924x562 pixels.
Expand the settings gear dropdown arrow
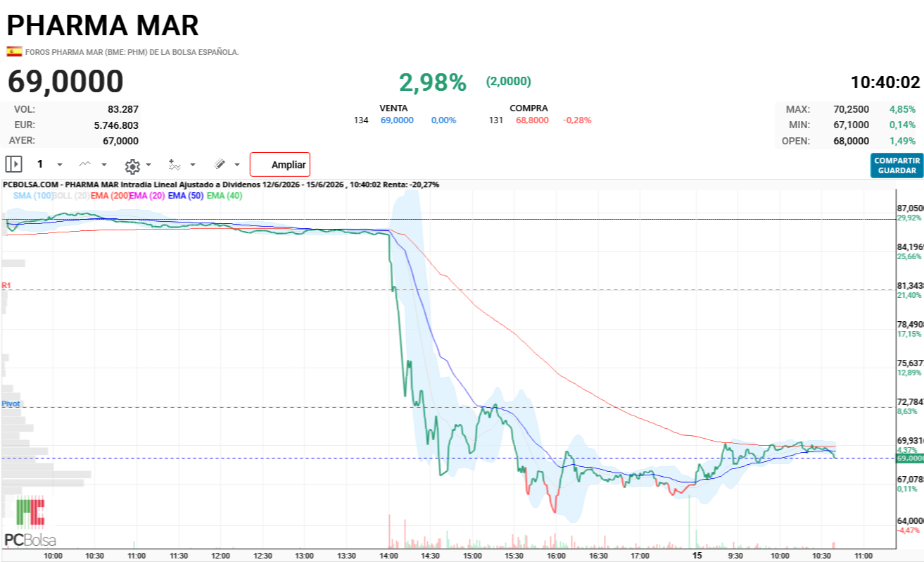pos(148,165)
